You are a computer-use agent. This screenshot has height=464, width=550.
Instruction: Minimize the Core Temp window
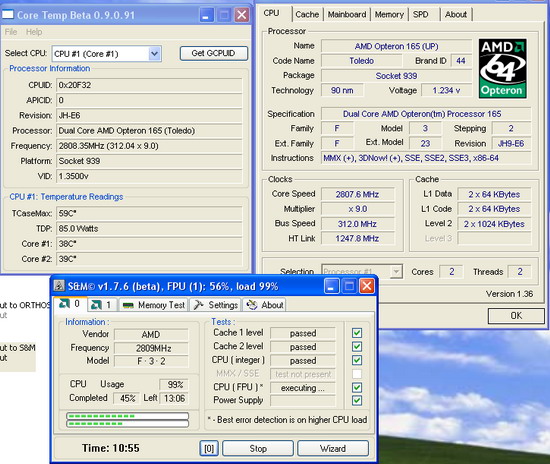(206, 15)
